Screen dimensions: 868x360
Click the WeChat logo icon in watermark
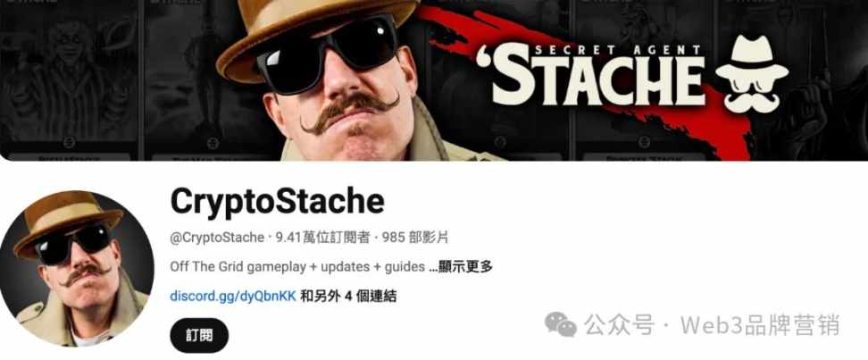tap(560, 324)
